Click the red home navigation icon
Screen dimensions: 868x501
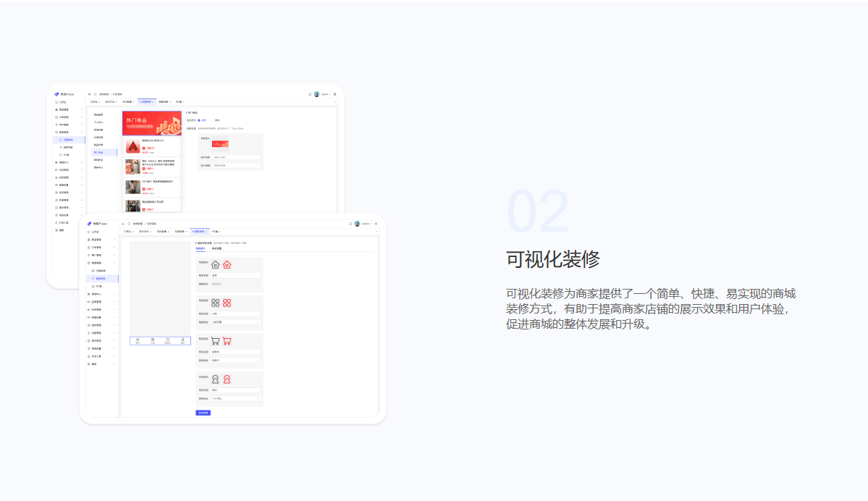pyautogui.click(x=227, y=265)
